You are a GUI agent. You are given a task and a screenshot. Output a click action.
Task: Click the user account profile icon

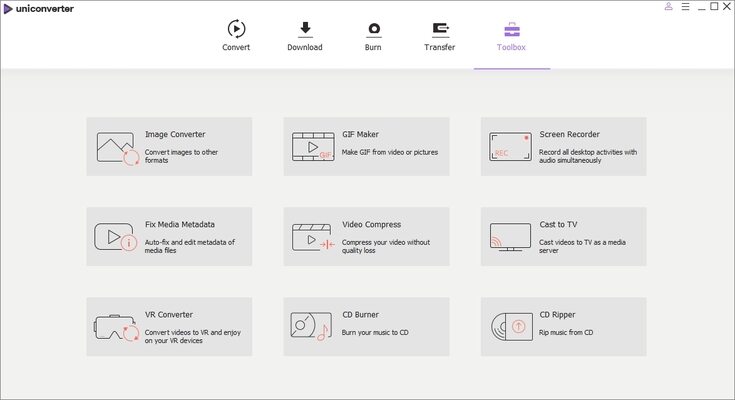coord(668,7)
